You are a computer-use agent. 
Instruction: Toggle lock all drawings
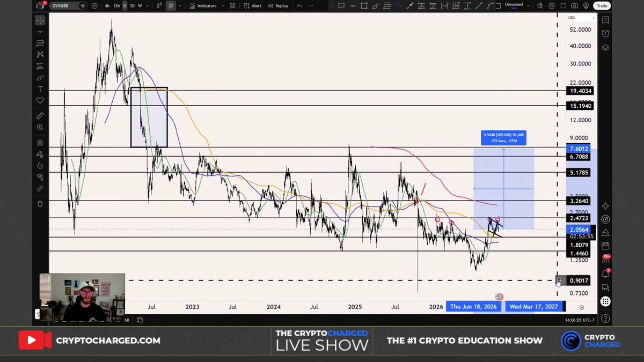pyautogui.click(x=40, y=166)
